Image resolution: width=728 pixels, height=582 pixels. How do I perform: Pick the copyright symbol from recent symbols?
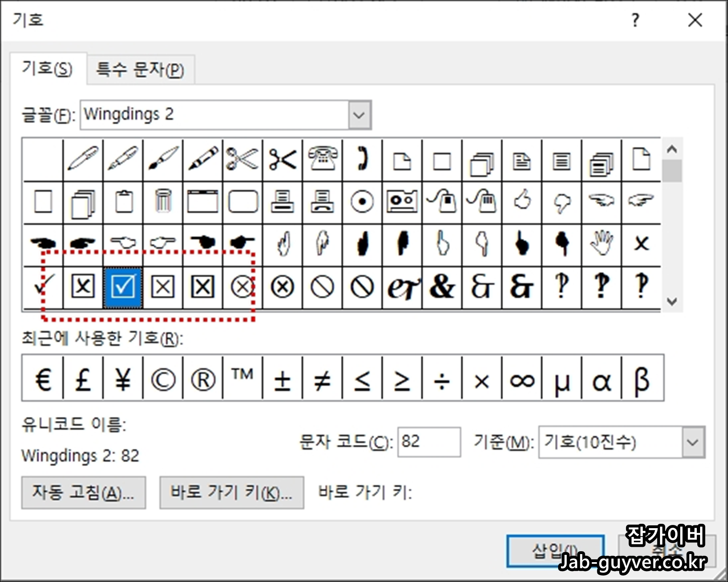point(163,378)
